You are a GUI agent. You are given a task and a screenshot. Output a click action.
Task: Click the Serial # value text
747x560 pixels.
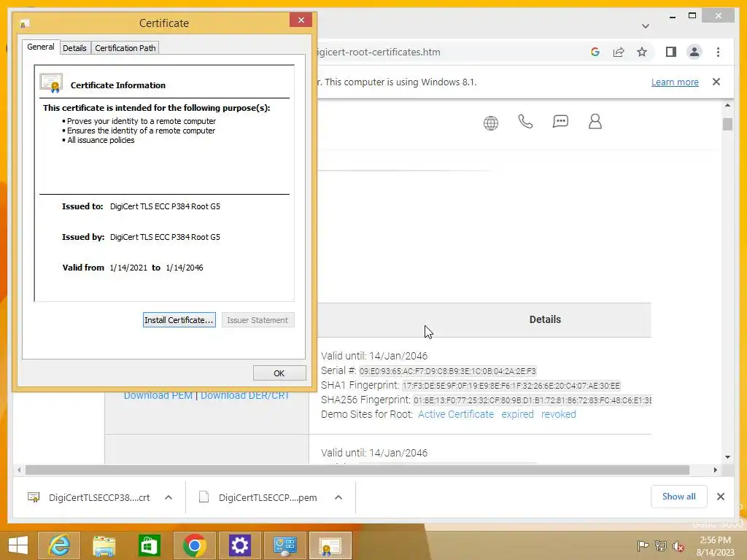click(x=448, y=371)
